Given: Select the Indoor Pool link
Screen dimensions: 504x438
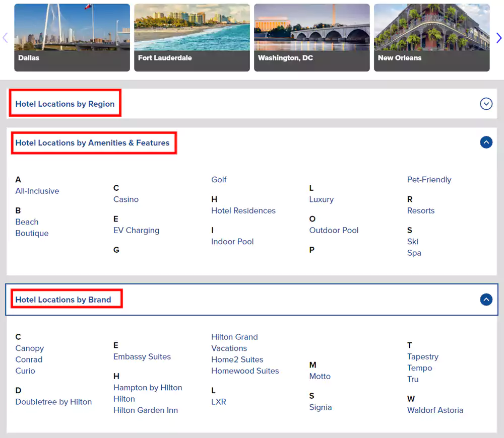Looking at the screenshot, I should pos(232,242).
